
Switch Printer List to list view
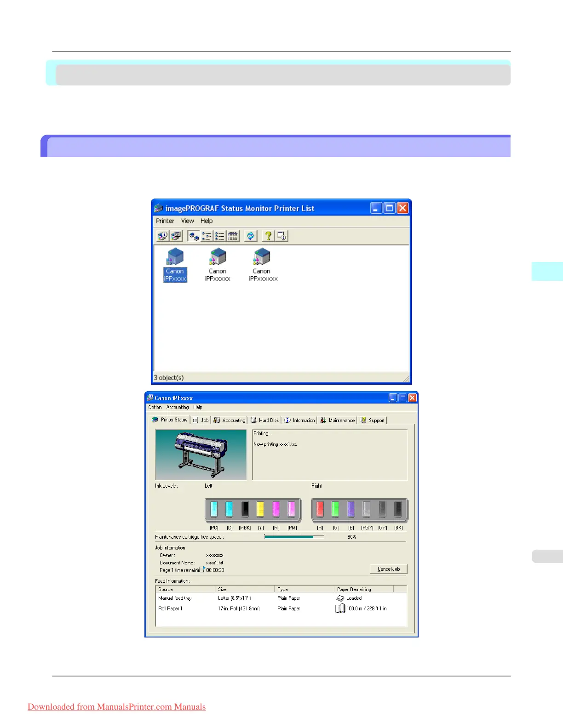[220, 236]
